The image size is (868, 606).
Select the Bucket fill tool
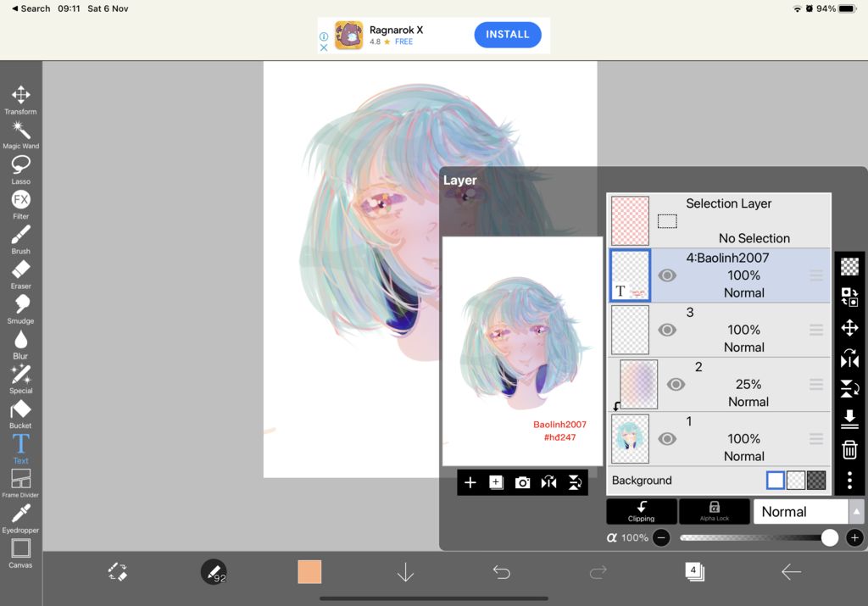click(20, 414)
